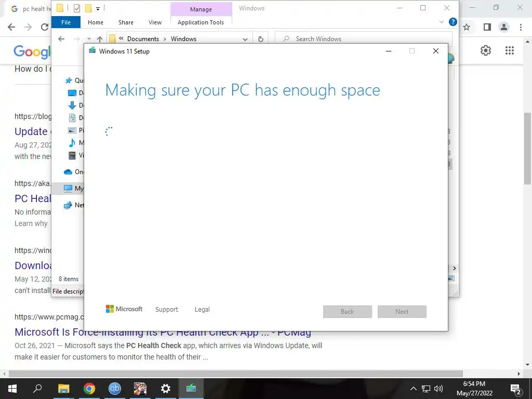Select Quick access star in navigation pane

(x=69, y=81)
